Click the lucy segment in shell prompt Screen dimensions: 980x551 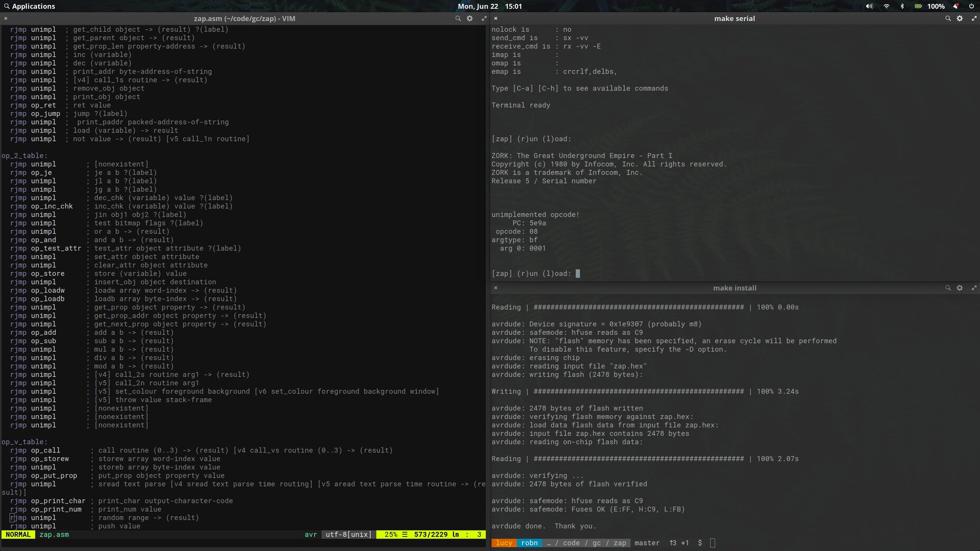(x=504, y=543)
